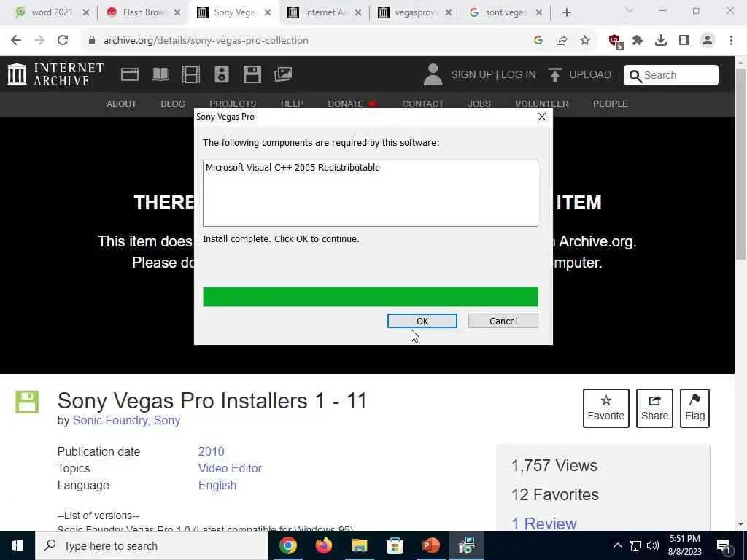Open the 1 Review link

[x=543, y=524]
